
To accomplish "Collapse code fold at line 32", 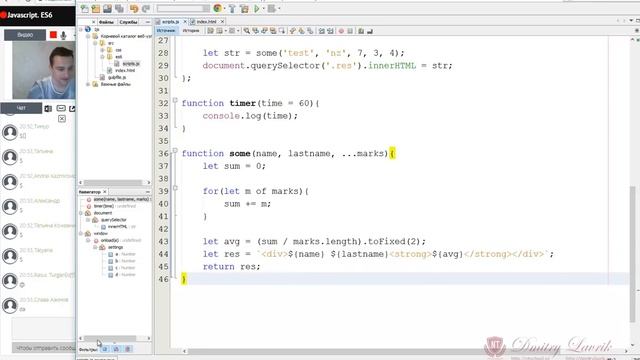I will 175,100.
